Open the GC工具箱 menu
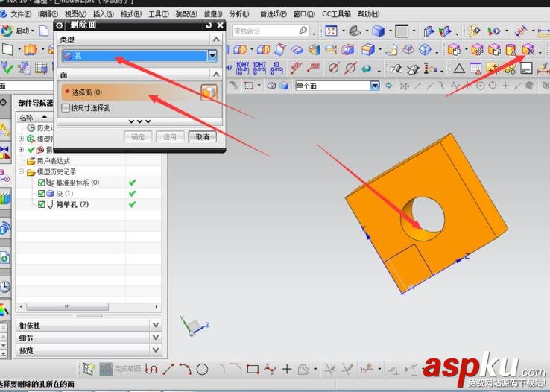 [x=336, y=14]
